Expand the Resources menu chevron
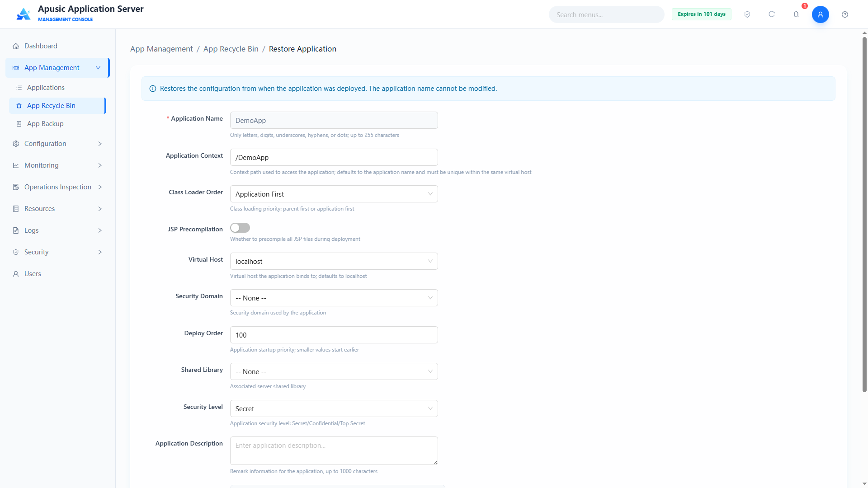The width and height of the screenshot is (868, 488). pos(100,209)
